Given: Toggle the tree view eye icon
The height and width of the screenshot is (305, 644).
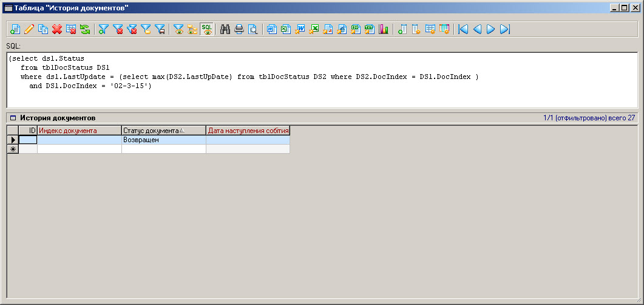Looking at the screenshot, I should pyautogui.click(x=192, y=29).
